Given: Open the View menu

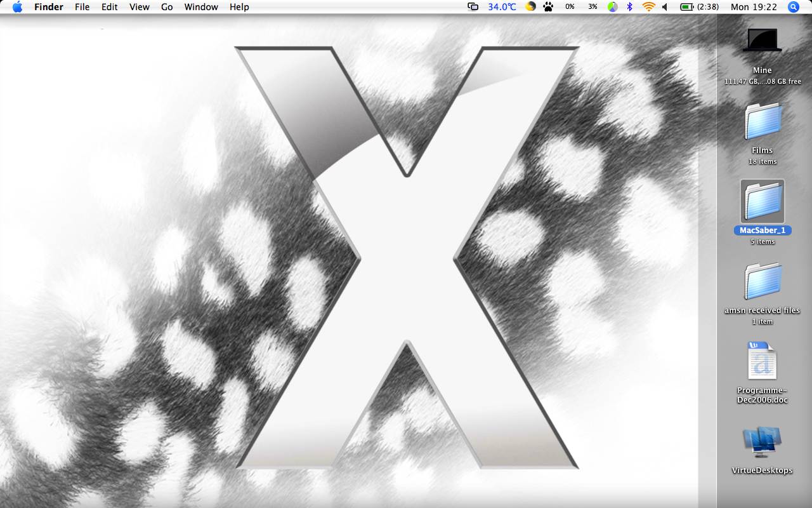Looking at the screenshot, I should click(x=140, y=7).
